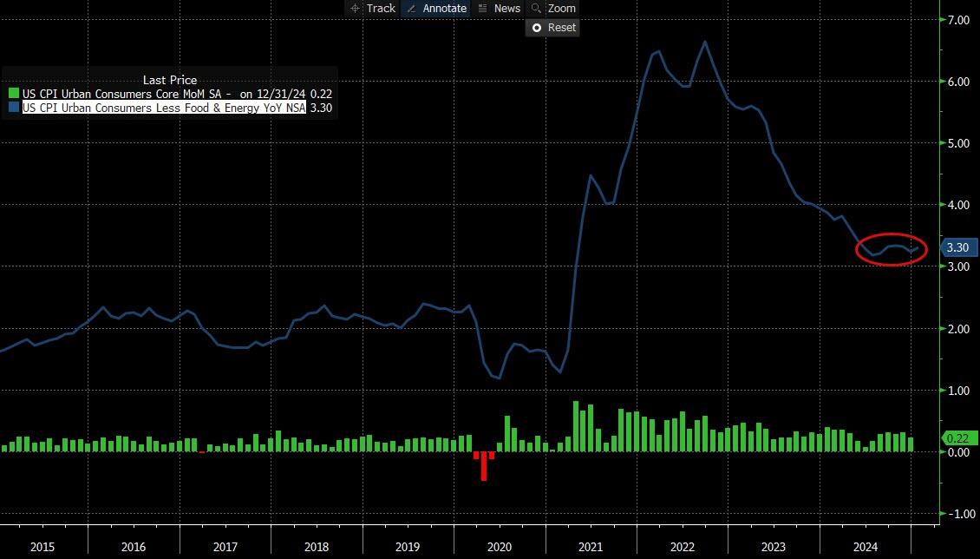Click the 2020 year label

point(499,548)
